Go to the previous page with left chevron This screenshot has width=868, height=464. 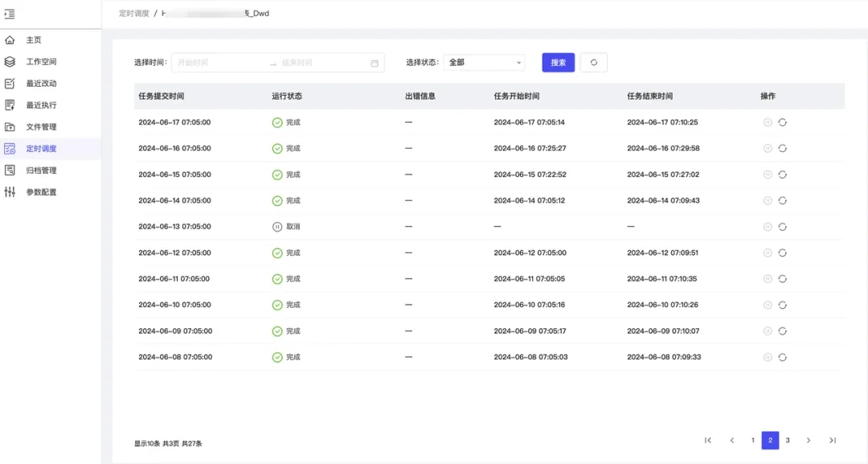pyautogui.click(x=732, y=441)
